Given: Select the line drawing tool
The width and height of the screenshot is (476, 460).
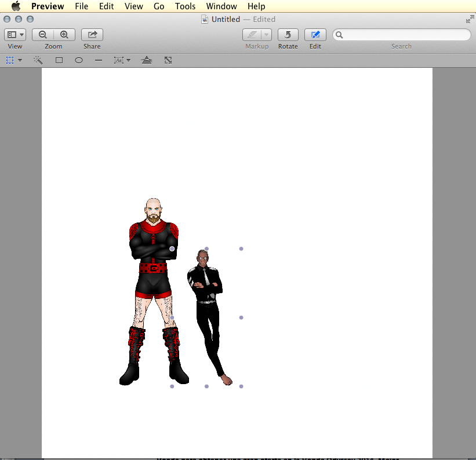Looking at the screenshot, I should coord(99,60).
